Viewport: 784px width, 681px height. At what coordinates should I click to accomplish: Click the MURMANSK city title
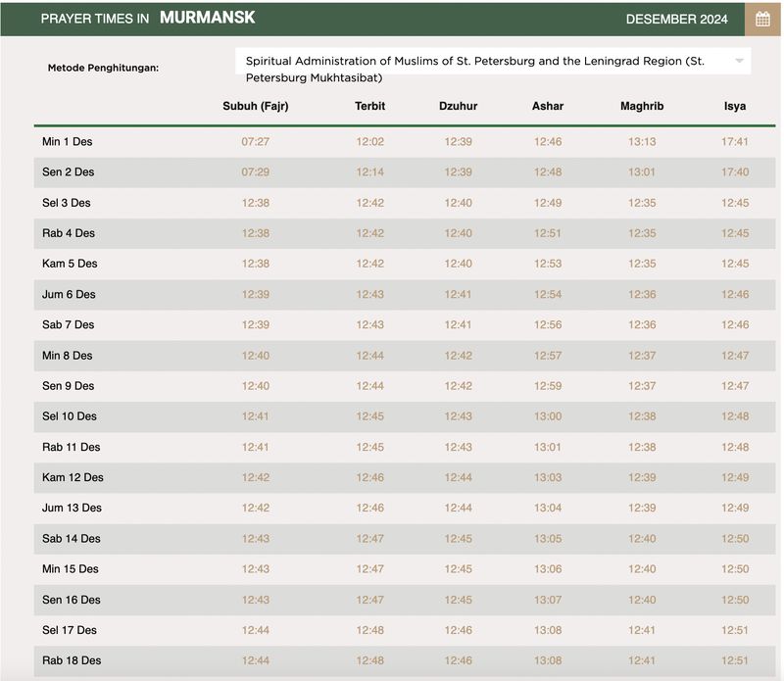207,18
